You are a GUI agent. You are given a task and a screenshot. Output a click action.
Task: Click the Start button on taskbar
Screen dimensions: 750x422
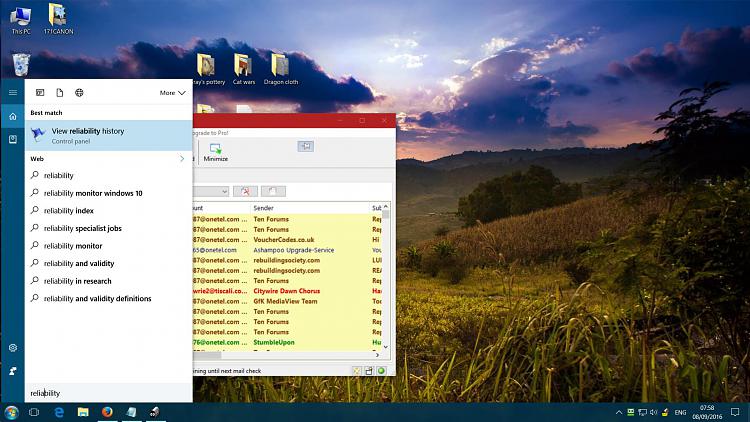tap(11, 412)
